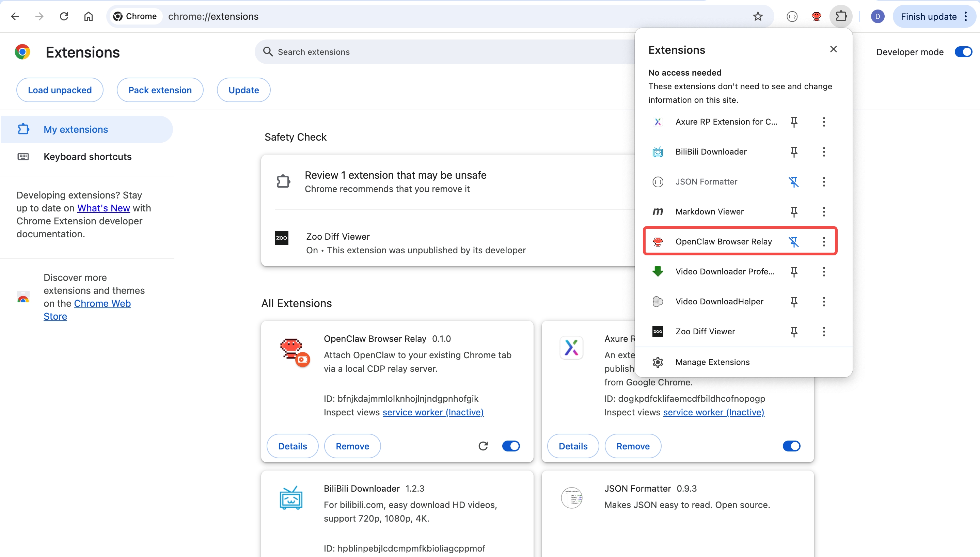Click the Chrome site info chip

pos(136,16)
